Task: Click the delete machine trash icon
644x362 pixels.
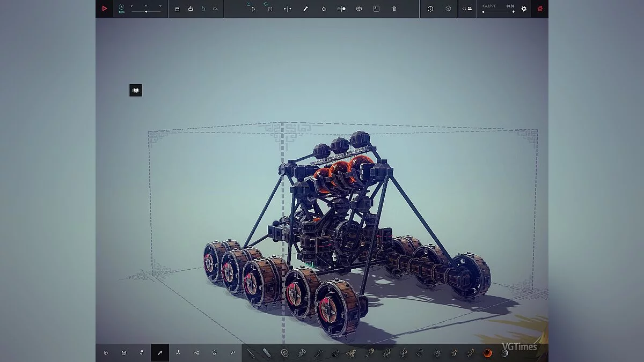Action: tap(393, 9)
